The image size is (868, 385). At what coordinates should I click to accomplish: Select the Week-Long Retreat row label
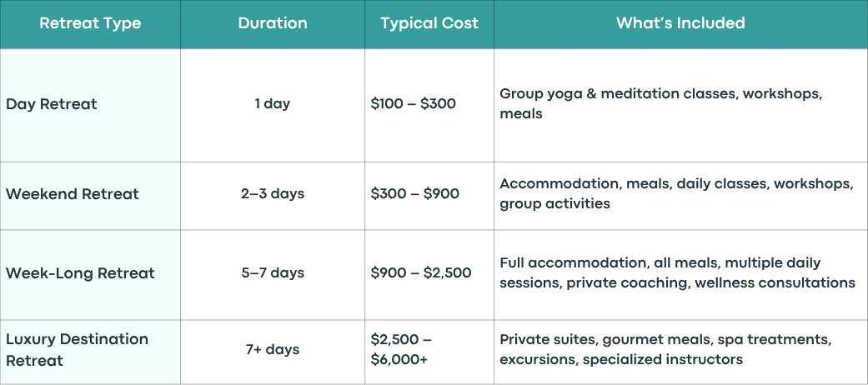(x=80, y=273)
